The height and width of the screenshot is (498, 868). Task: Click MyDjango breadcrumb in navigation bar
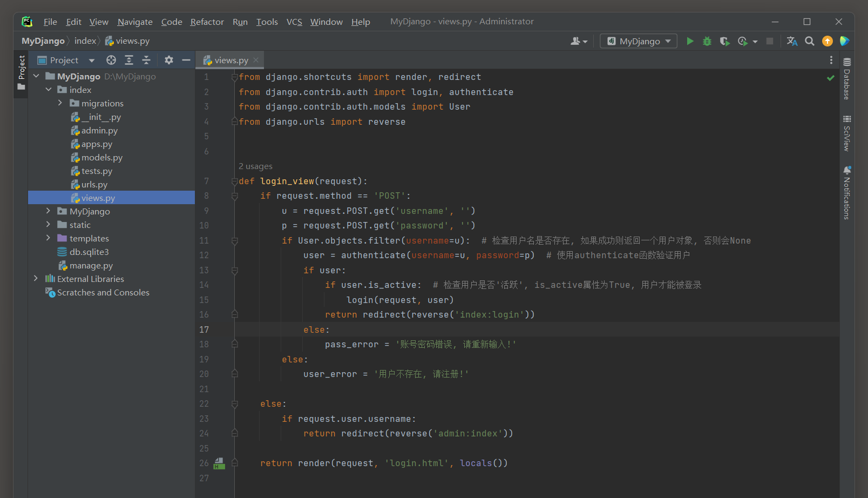coord(43,41)
